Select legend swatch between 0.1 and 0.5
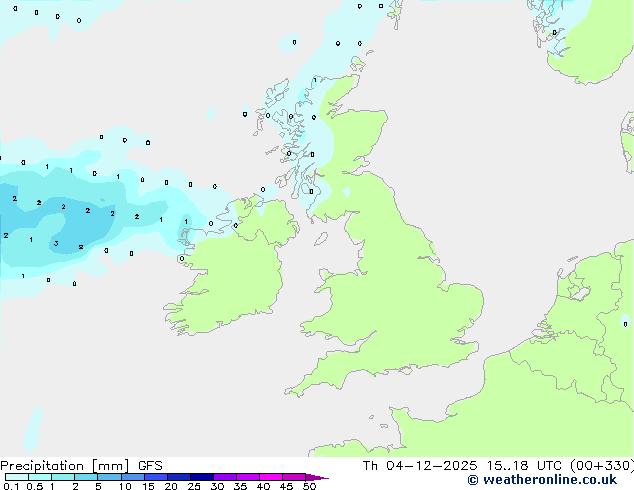 (17, 477)
